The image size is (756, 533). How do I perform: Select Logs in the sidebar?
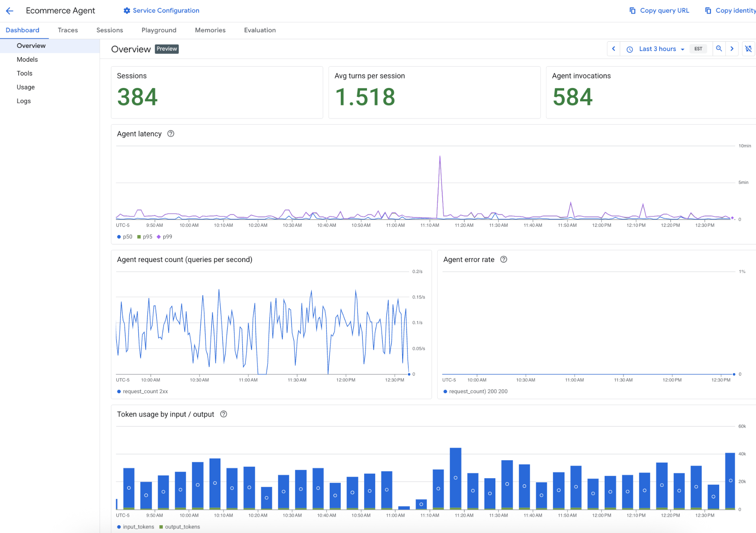click(x=23, y=101)
